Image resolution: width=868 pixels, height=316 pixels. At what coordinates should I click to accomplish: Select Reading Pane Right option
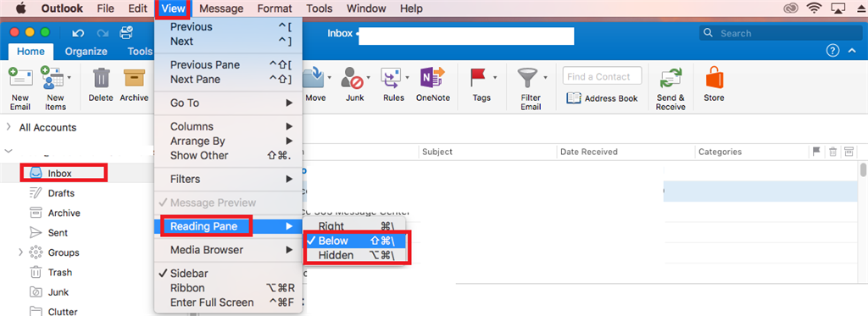(x=355, y=226)
